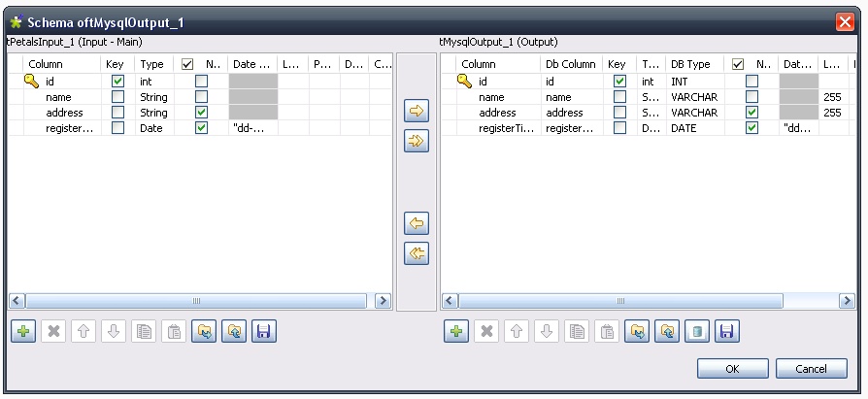Image resolution: width=868 pixels, height=399 pixels.
Task: Uncheck nullable for input address column
Action: pos(201,113)
